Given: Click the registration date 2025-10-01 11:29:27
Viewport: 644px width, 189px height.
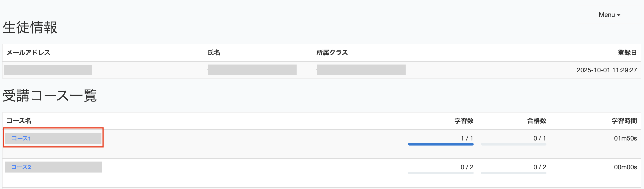Looking at the screenshot, I should 606,70.
